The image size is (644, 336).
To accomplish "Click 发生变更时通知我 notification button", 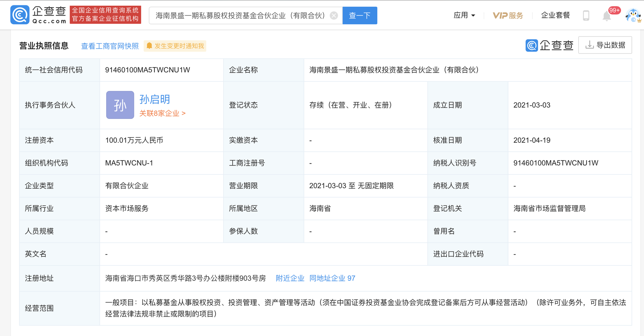I will [175, 46].
